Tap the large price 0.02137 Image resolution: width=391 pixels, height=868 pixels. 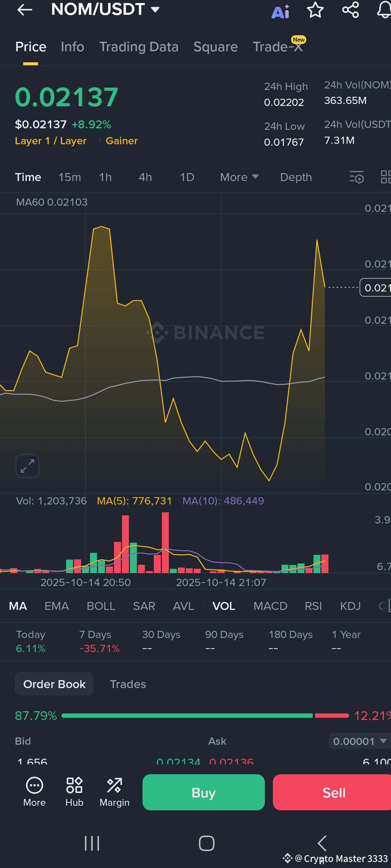pyautogui.click(x=66, y=97)
